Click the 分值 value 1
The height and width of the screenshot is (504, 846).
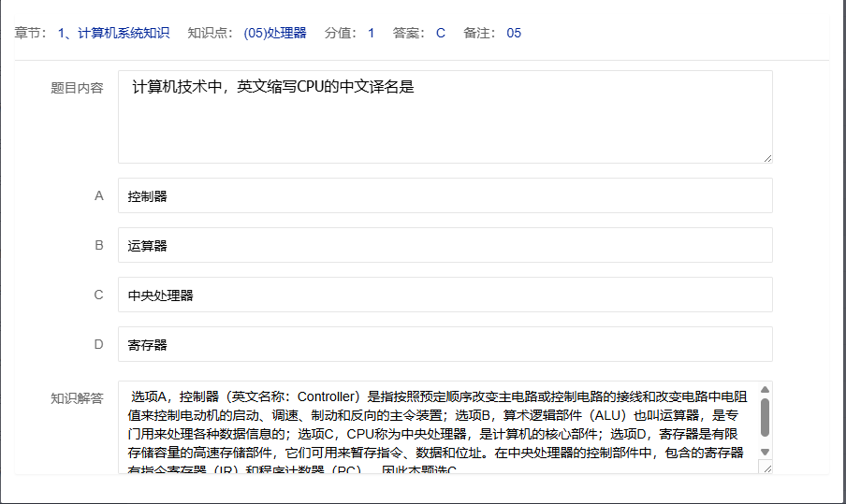371,33
